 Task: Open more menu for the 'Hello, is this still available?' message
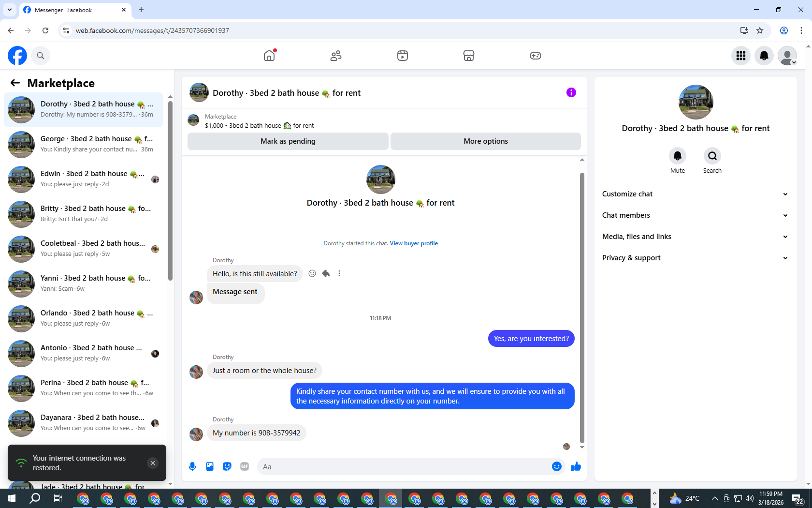point(339,273)
